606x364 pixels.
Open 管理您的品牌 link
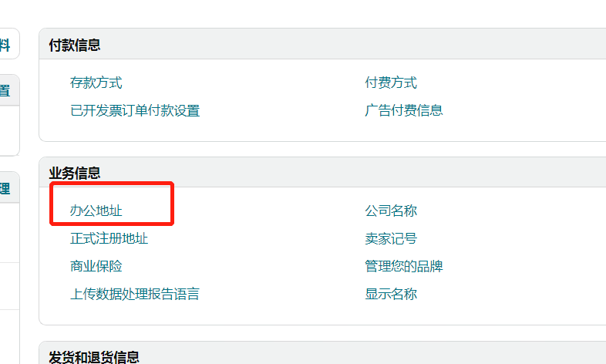click(x=404, y=266)
